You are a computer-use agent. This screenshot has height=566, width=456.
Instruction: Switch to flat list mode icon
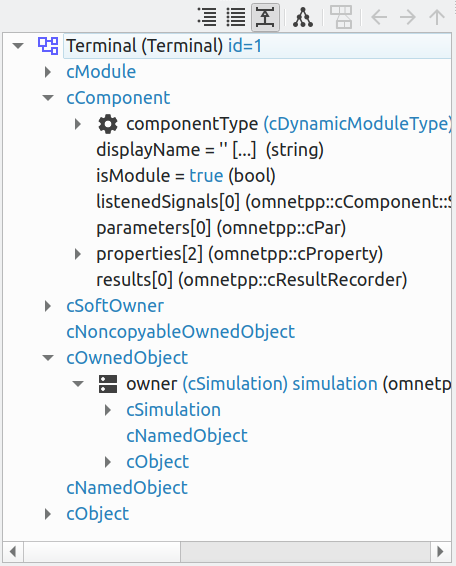pyautogui.click(x=236, y=17)
